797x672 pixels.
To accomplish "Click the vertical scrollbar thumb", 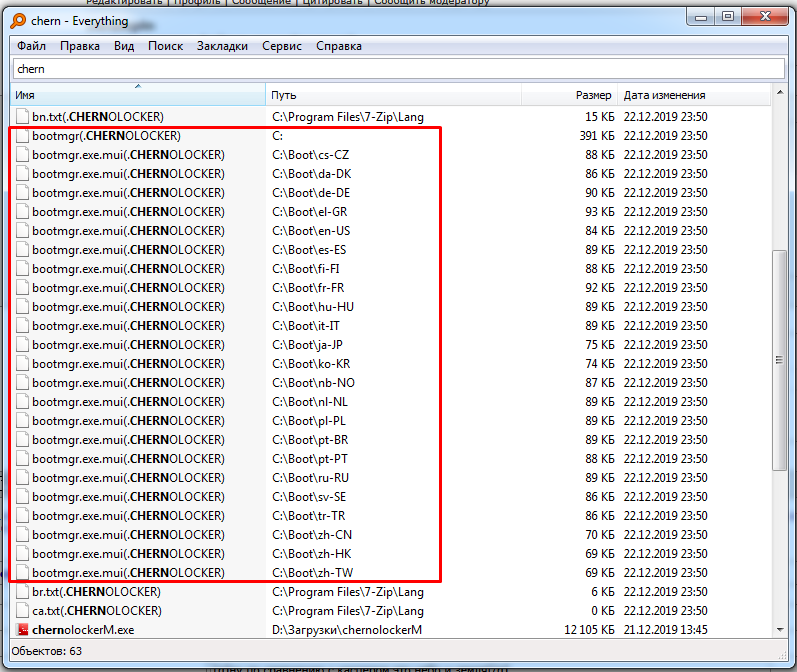I will 779,360.
